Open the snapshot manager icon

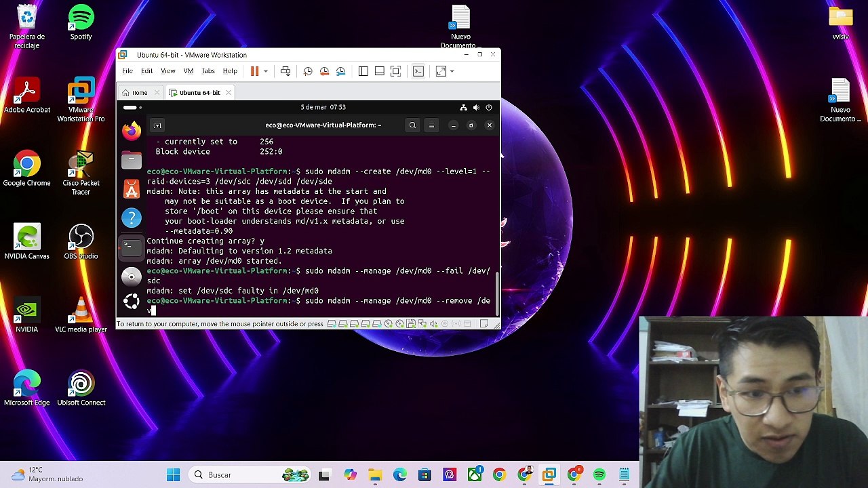[340, 71]
